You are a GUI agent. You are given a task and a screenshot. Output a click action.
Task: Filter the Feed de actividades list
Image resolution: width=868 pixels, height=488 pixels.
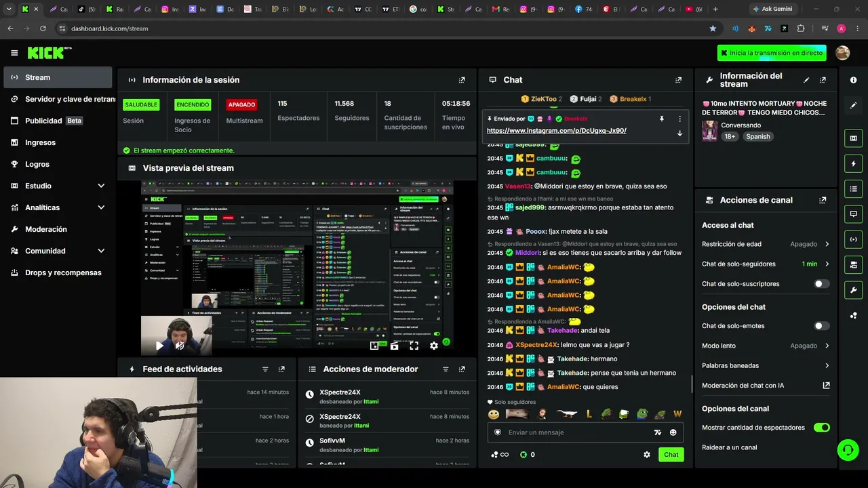click(265, 369)
